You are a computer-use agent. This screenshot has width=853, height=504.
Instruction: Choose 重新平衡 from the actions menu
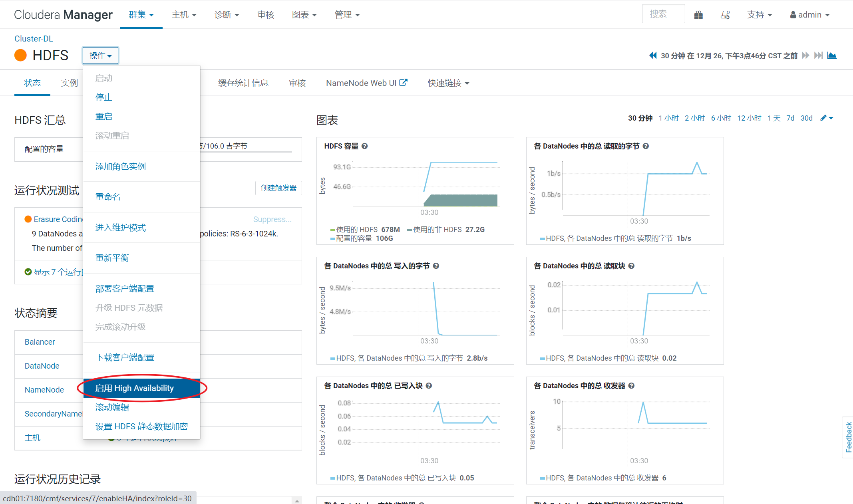[x=112, y=258]
